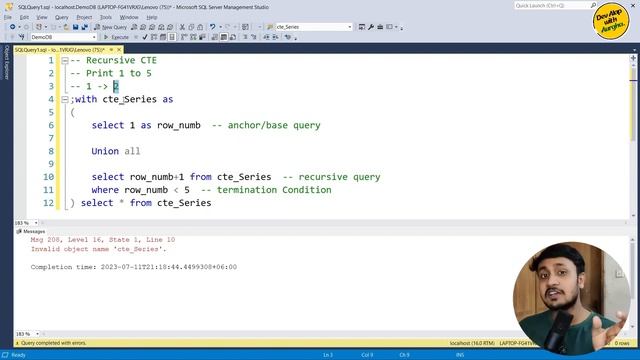Screen dimensions: 640x360
Task: Click the Cut scissors icon
Action: point(182,27)
